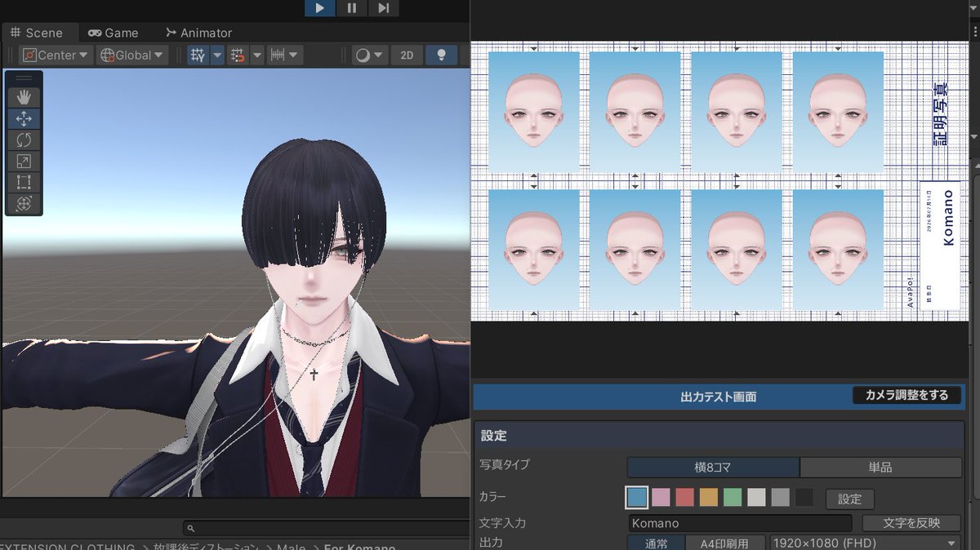This screenshot has width=980, height=550.
Task: Select the Move tool
Action: [x=24, y=118]
